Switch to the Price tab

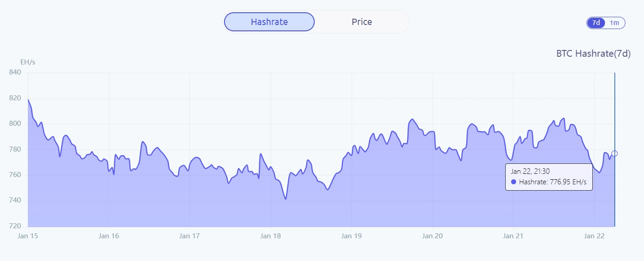(x=361, y=22)
